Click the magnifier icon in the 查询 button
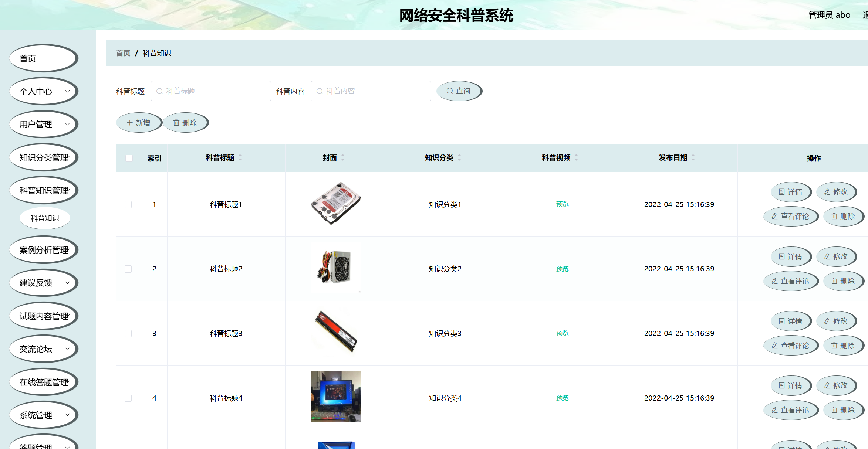868x449 pixels. tap(450, 91)
